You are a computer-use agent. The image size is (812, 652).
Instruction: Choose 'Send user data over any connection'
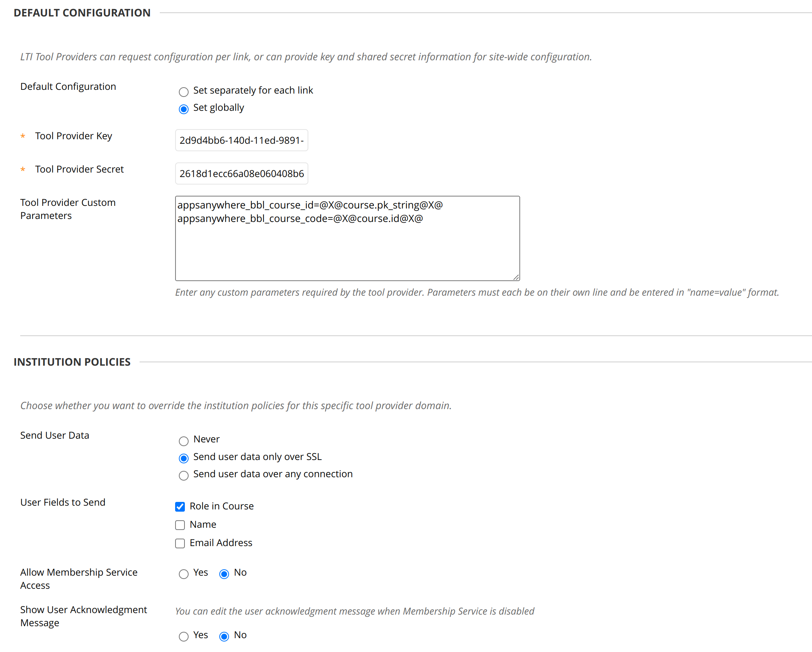point(183,476)
